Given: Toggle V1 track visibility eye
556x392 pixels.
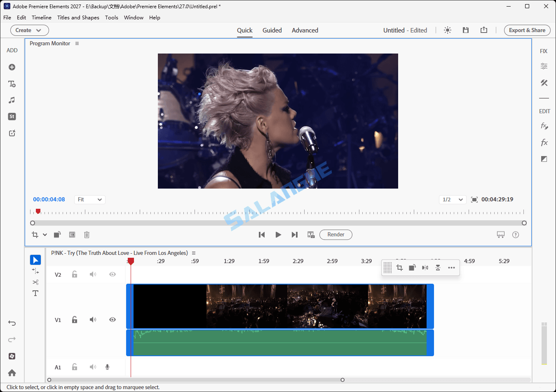Looking at the screenshot, I should [x=113, y=320].
